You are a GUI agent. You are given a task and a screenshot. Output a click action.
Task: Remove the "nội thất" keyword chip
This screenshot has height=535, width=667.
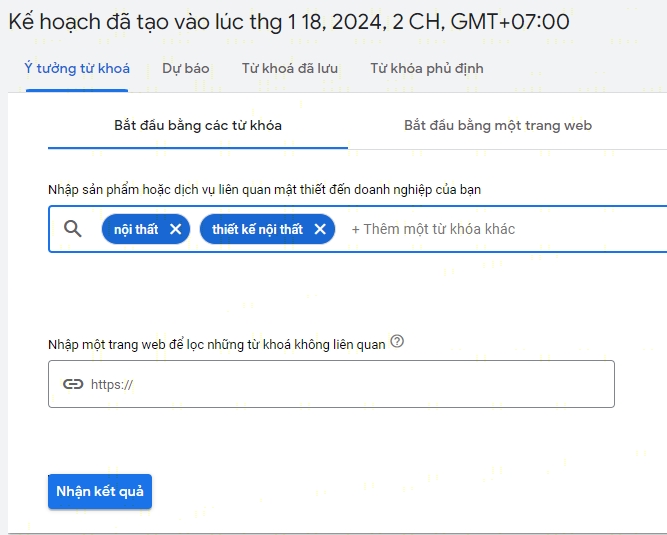point(176,229)
